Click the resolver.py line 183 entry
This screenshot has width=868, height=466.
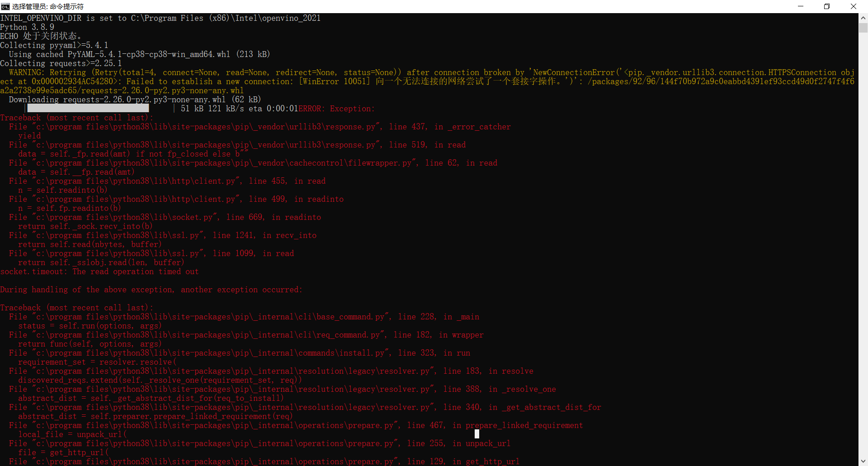[x=271, y=371]
